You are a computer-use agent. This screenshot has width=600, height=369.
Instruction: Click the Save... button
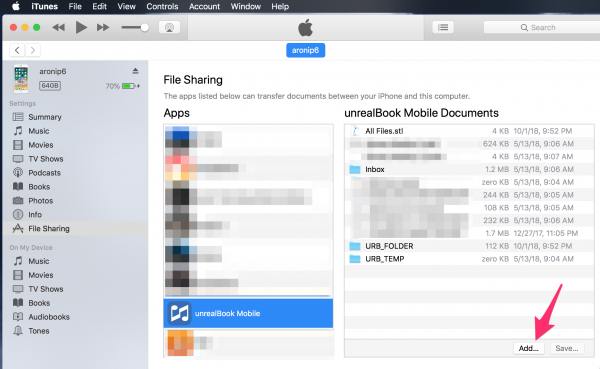pos(567,348)
